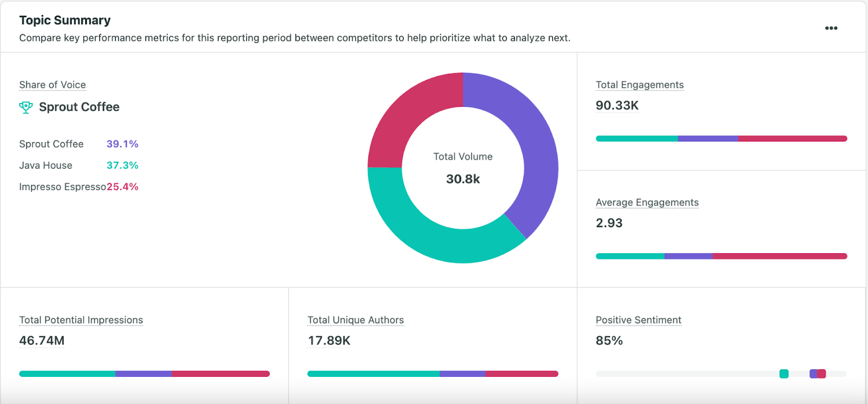Click the trophy icon beside Sprout Coffee
Image resolution: width=868 pixels, height=404 pixels.
(x=25, y=107)
